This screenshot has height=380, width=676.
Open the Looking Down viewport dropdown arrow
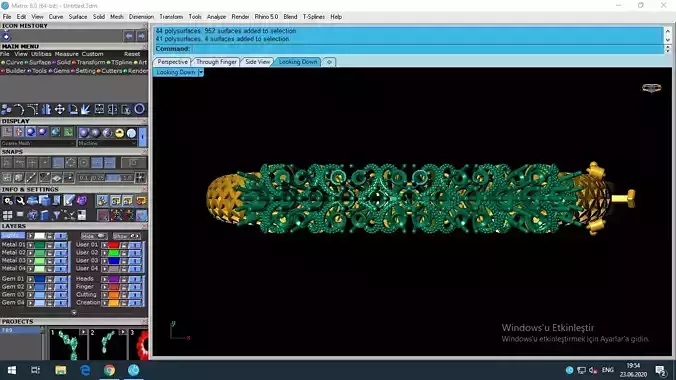click(x=201, y=72)
